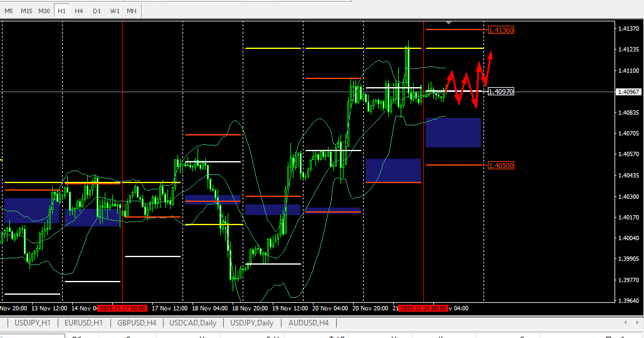Click the 17 Nov 12:00 time label

tap(170, 309)
